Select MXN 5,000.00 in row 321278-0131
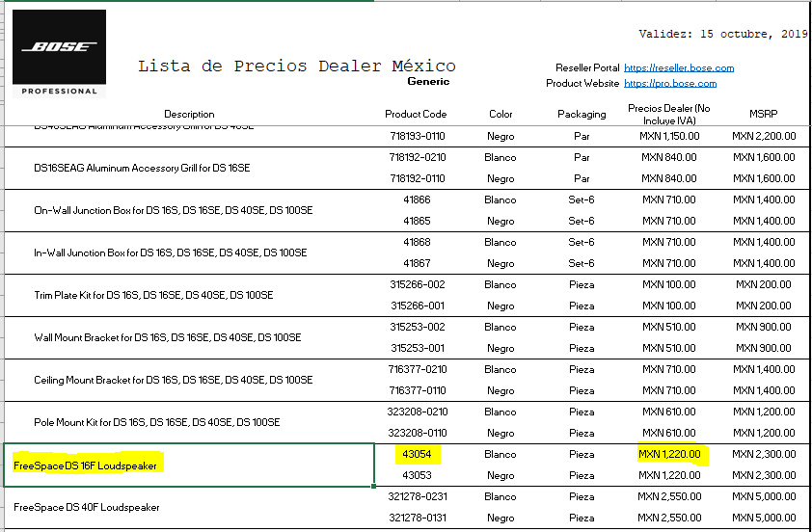 click(764, 519)
